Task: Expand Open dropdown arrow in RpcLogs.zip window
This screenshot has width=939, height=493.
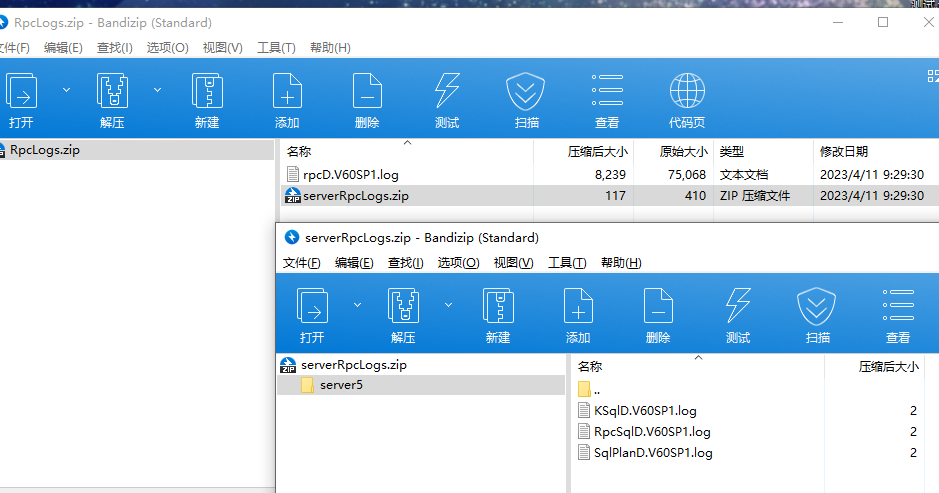Action: click(66, 90)
